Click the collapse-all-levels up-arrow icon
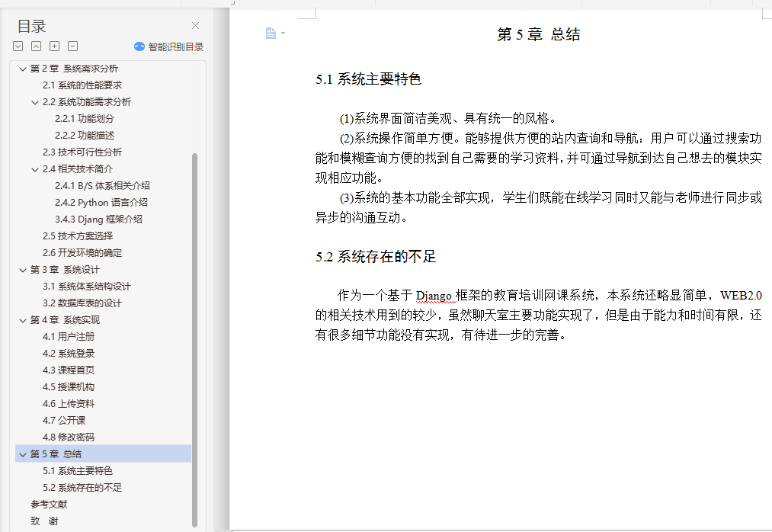772x532 pixels. coord(37,46)
